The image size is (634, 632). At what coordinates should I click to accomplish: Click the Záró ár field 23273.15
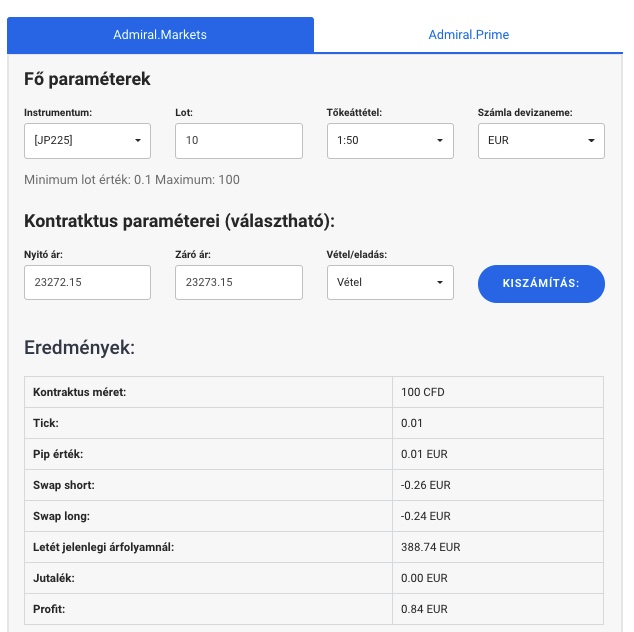(239, 282)
